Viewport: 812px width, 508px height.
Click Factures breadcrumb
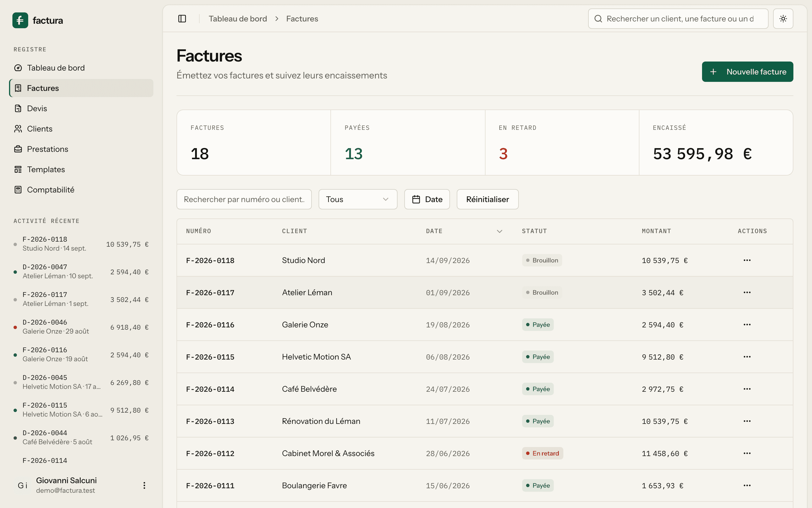point(302,19)
